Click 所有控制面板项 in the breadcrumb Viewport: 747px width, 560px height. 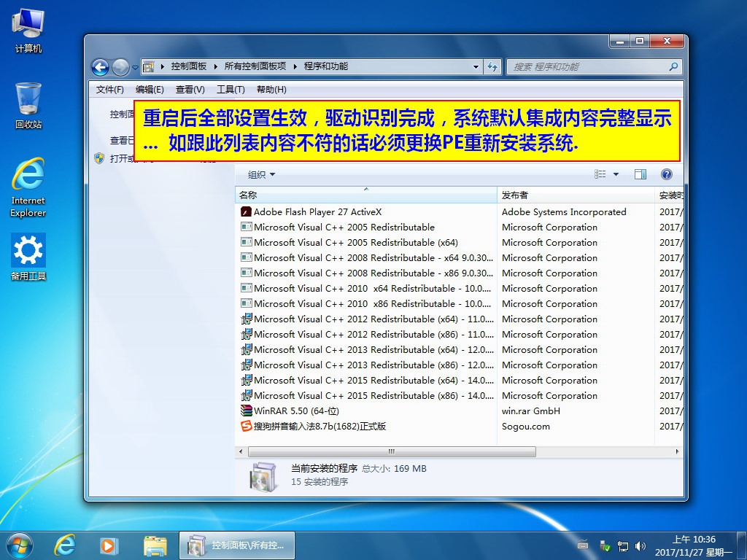pyautogui.click(x=255, y=66)
